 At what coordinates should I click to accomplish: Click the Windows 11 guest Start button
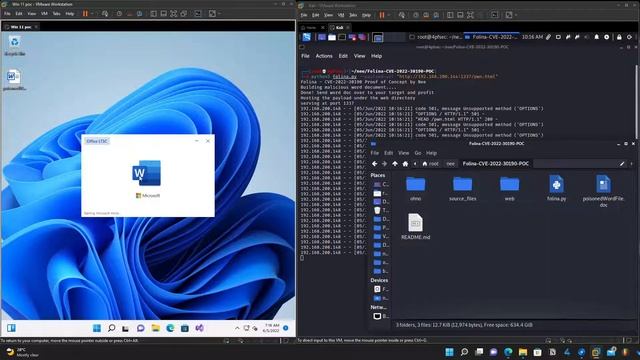(97, 328)
